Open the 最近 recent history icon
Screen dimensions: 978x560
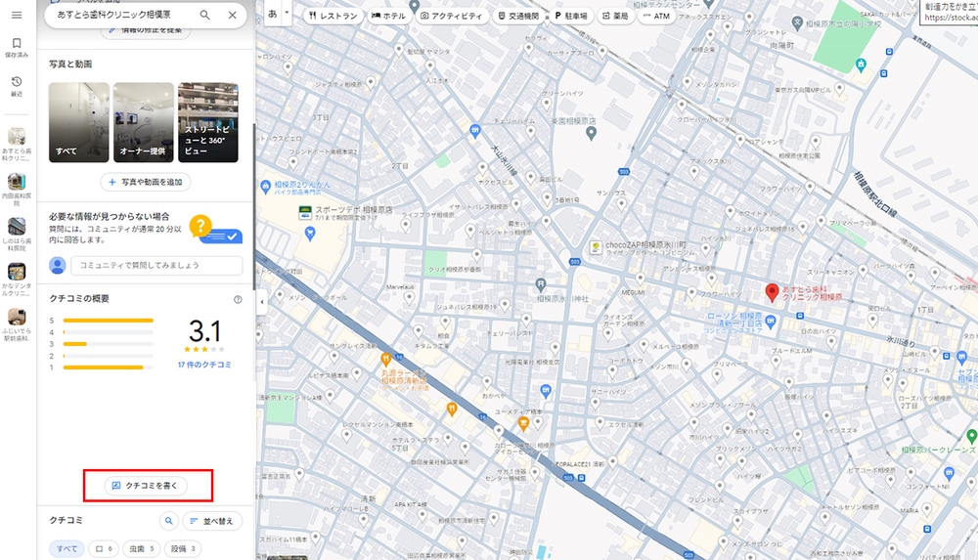[x=17, y=86]
